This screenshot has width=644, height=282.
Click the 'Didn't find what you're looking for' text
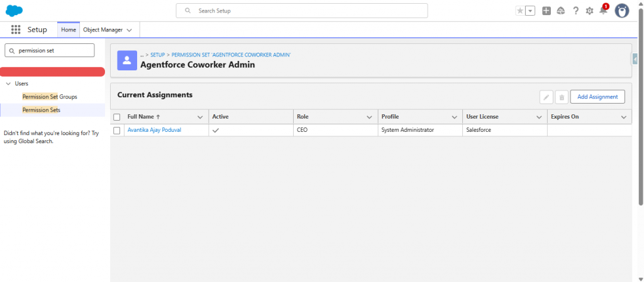coord(51,138)
